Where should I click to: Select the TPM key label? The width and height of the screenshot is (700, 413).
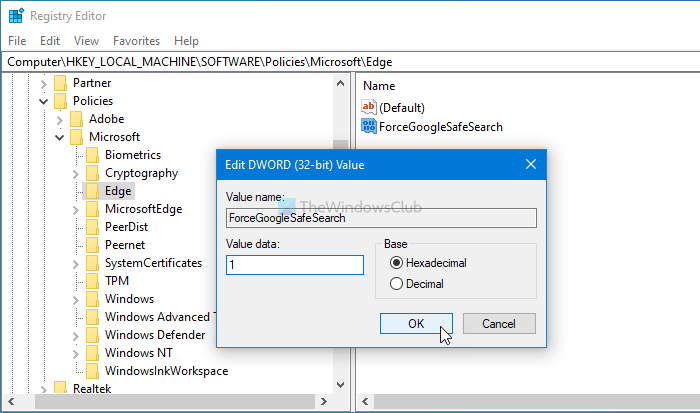point(117,281)
